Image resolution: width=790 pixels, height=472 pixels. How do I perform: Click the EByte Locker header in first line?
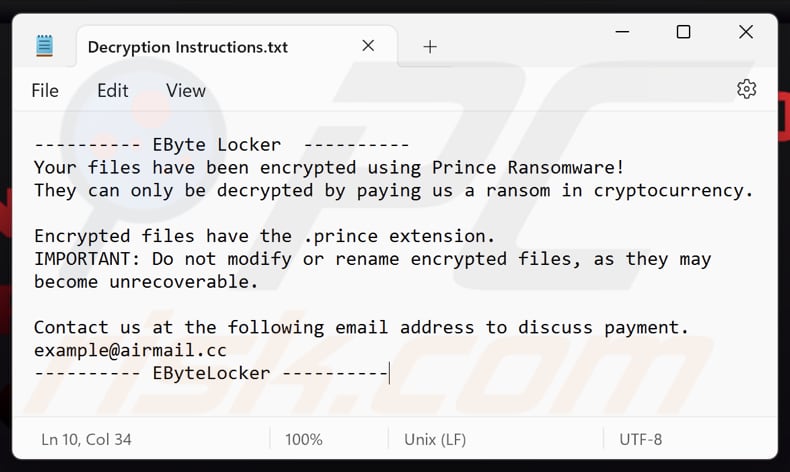[217, 145]
